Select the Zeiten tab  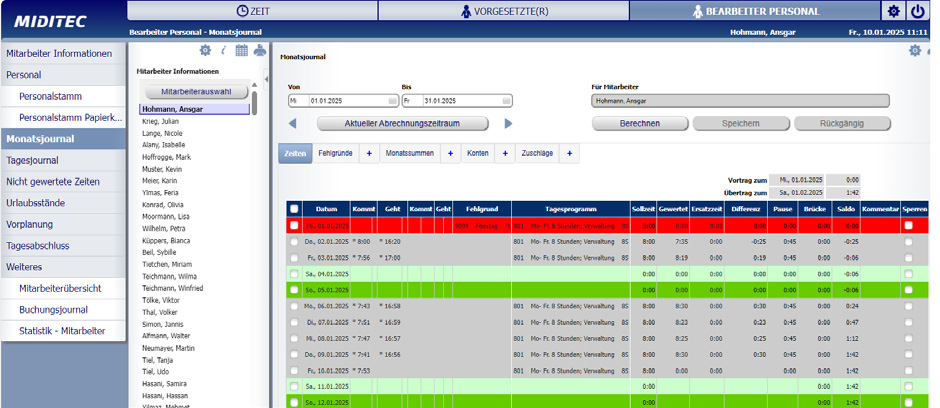295,153
